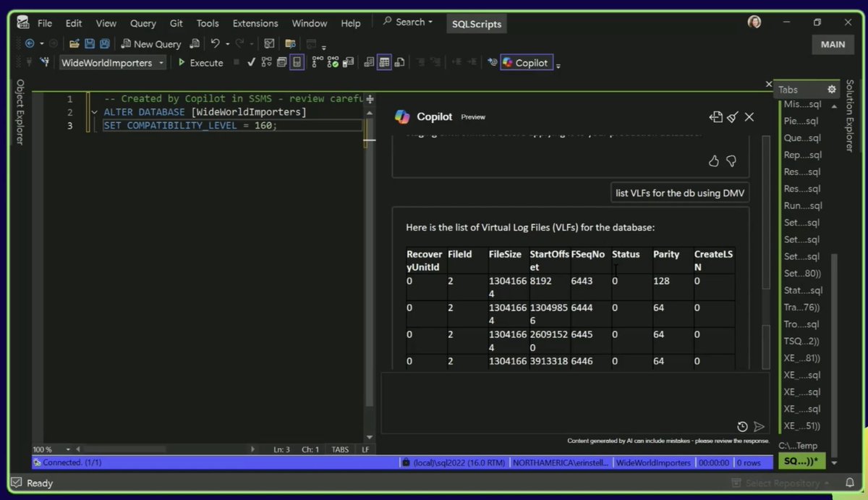Open the Solution Explorer side tab
868x500 pixels.
pyautogui.click(x=850, y=116)
